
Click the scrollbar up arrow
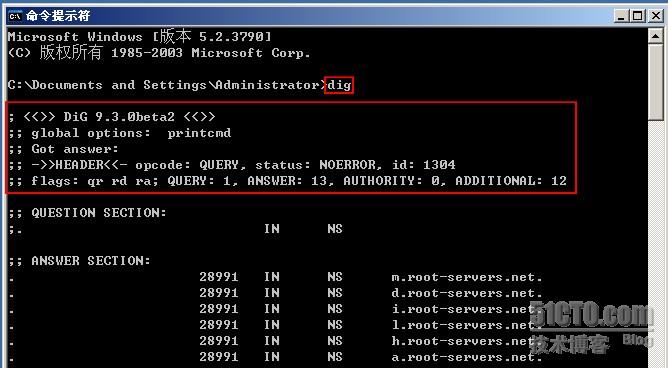click(656, 37)
